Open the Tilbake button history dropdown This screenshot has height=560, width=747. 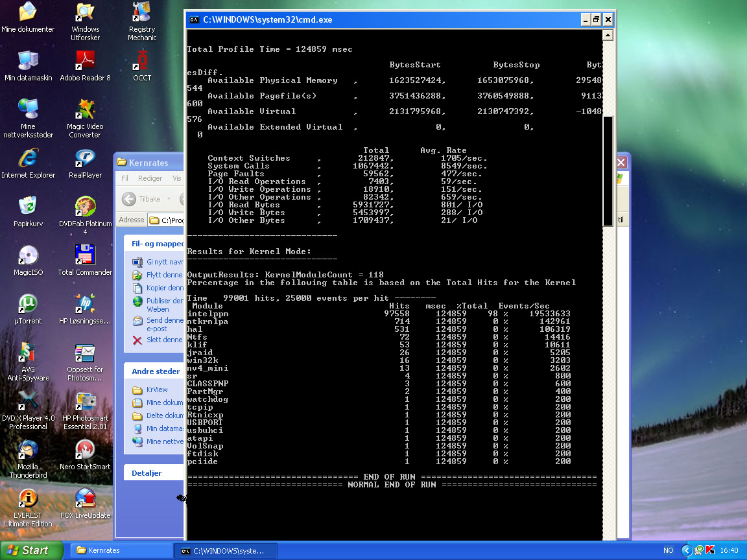(169, 199)
